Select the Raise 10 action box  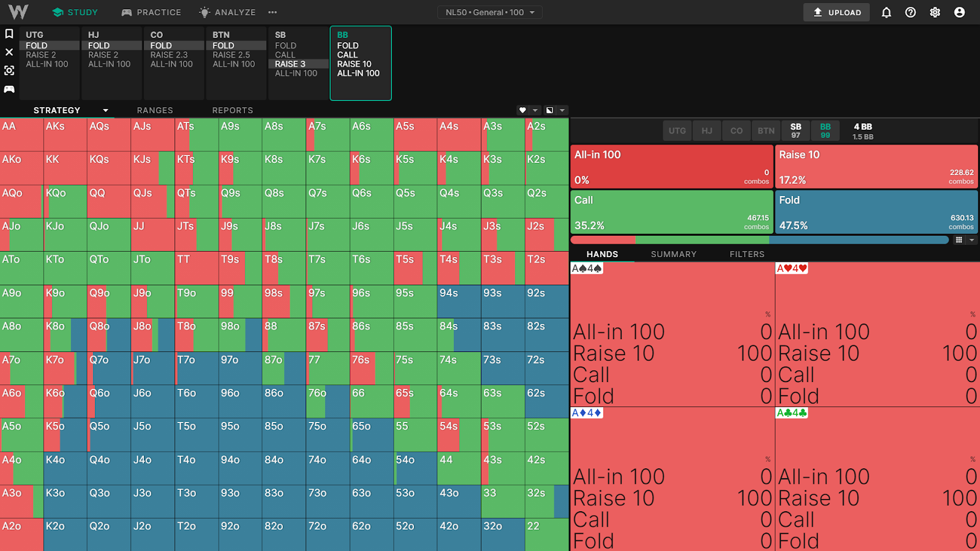coord(876,167)
